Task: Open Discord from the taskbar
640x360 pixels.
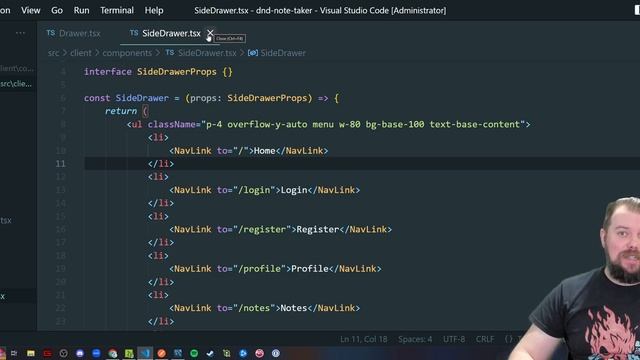Action: point(80,353)
